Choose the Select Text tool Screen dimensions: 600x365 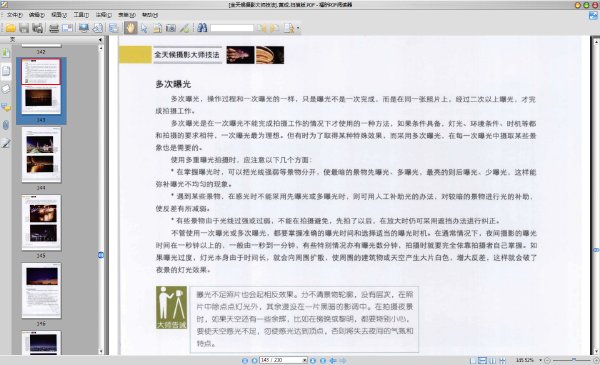[x=157, y=28]
